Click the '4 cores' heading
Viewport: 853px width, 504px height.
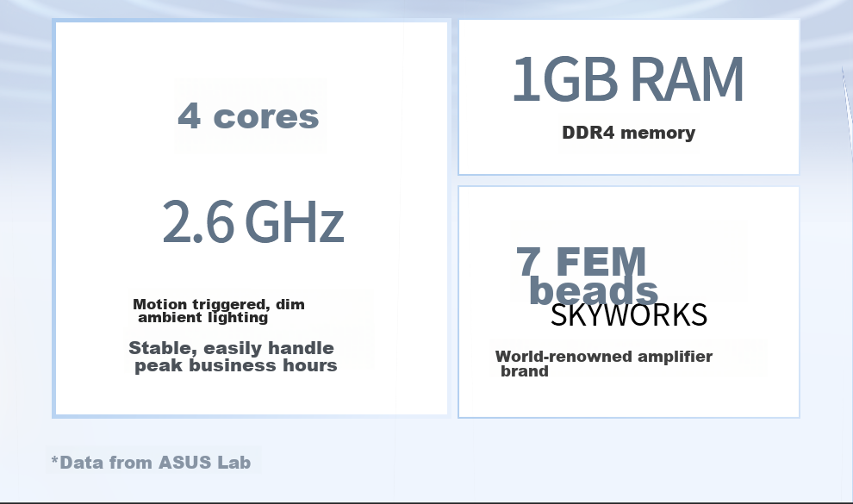[x=248, y=115]
